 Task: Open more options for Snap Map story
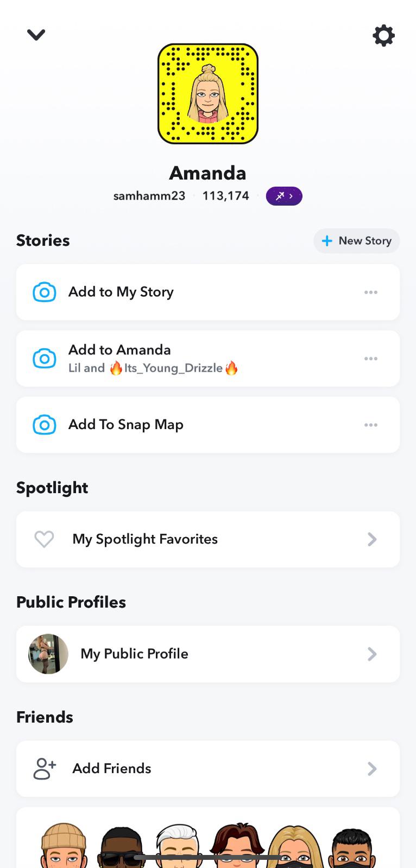coord(371,425)
